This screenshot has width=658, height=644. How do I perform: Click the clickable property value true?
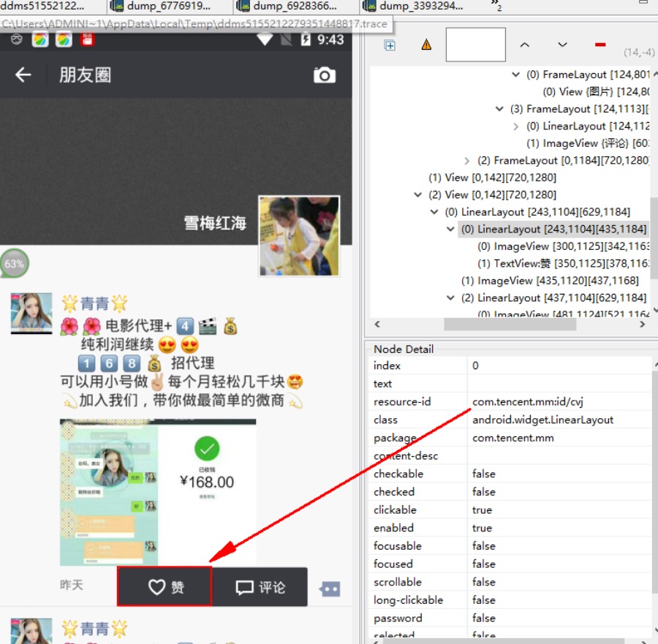[x=482, y=509]
